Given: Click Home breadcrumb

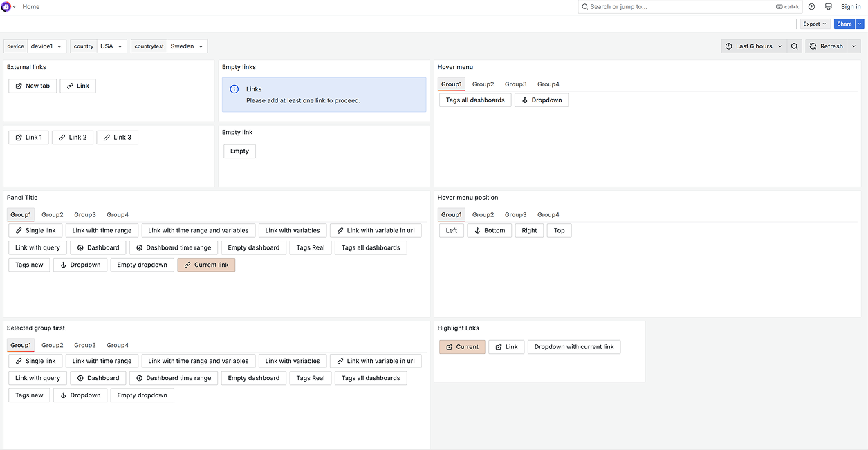Looking at the screenshot, I should (x=31, y=7).
